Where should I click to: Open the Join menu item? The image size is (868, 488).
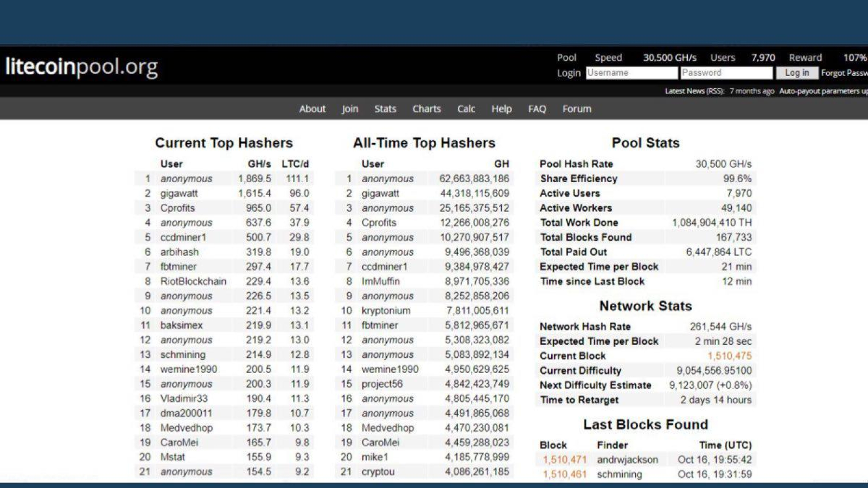pos(350,109)
